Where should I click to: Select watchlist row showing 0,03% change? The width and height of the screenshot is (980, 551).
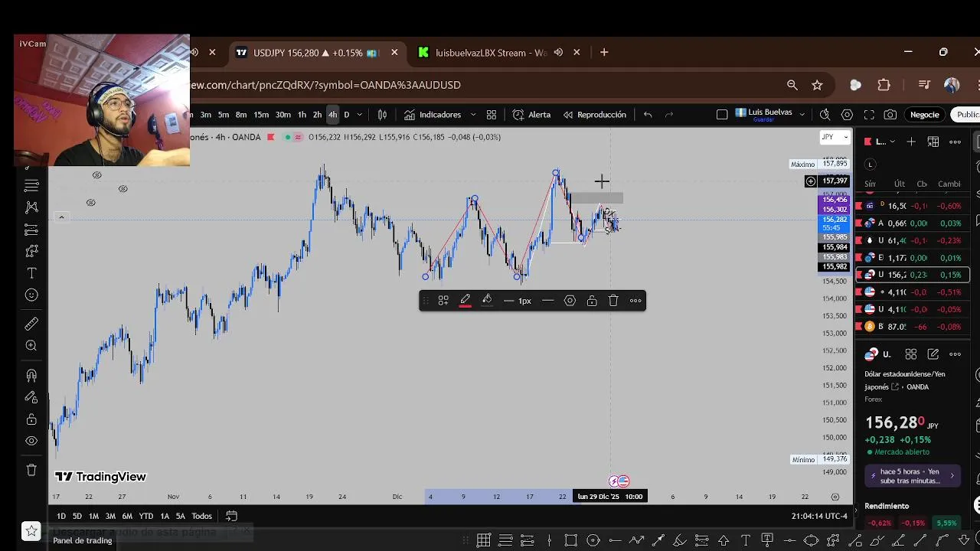(x=913, y=223)
